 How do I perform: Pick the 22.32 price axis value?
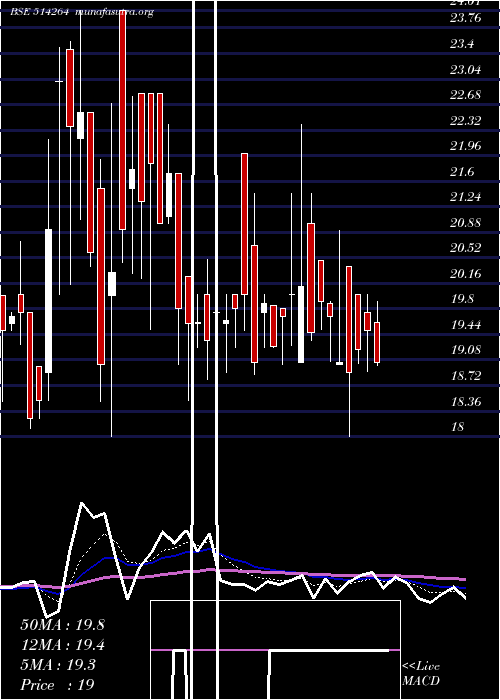tap(466, 120)
